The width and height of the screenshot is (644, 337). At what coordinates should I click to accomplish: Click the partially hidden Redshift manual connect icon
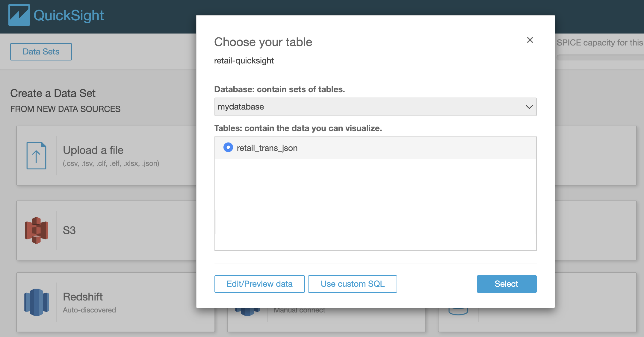pyautogui.click(x=247, y=312)
